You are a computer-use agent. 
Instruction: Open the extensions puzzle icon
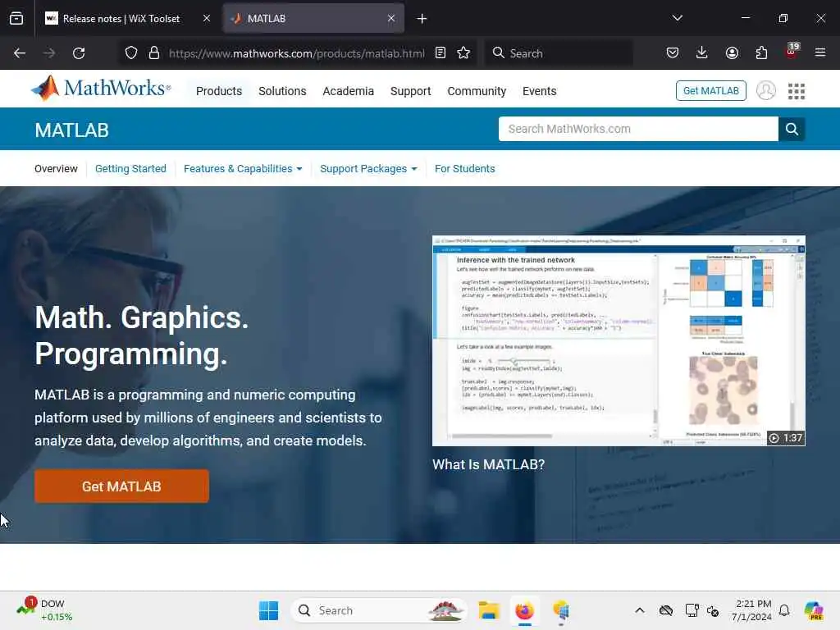761,53
